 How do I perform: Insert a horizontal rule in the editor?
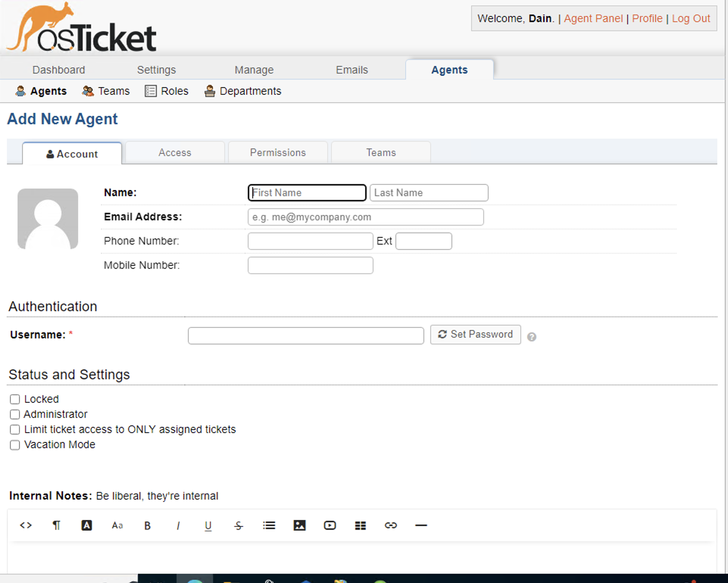420,525
